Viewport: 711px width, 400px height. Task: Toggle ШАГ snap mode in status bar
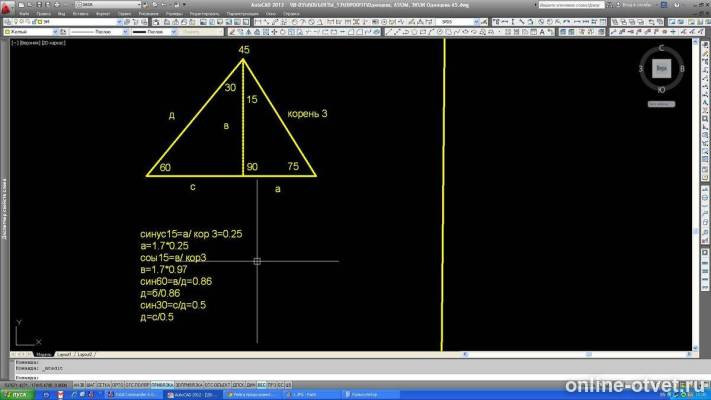point(90,385)
